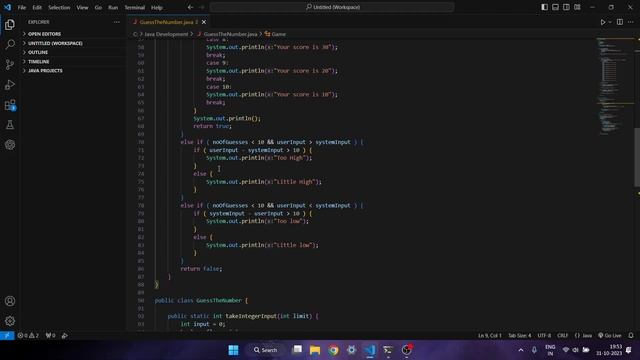Open the Accounts icon in activity bar
The image size is (640, 360).
coord(10,301)
